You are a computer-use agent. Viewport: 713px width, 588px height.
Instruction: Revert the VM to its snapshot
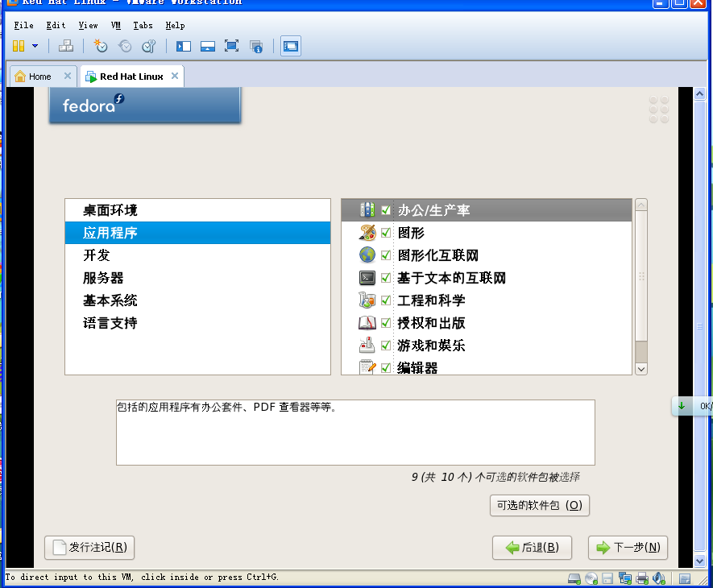[125, 46]
